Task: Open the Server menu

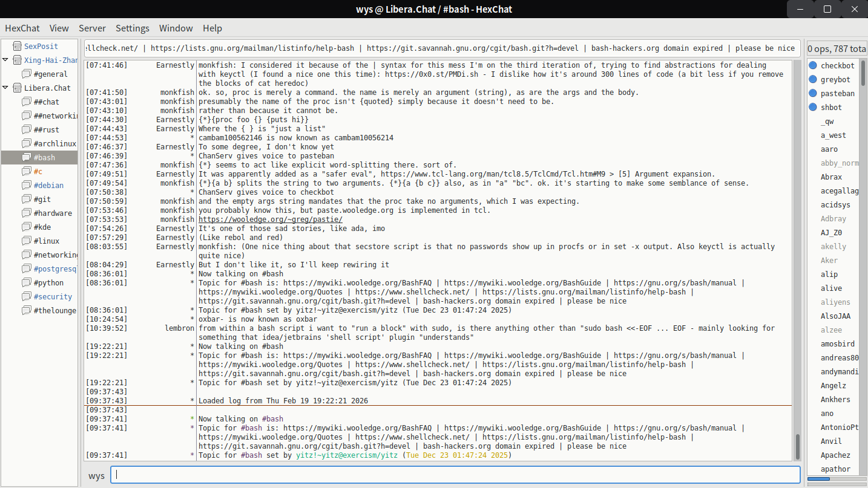Action: tap(92, 28)
